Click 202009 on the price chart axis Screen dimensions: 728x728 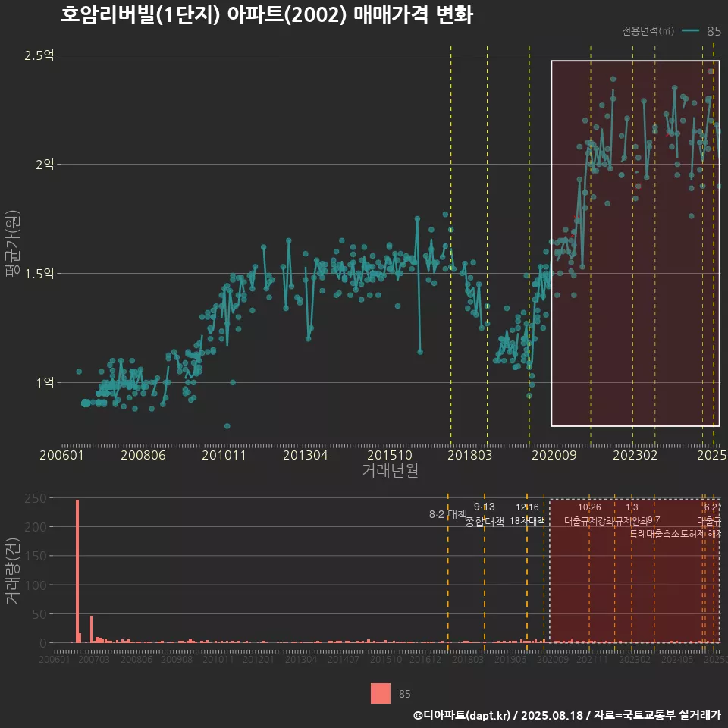point(554,455)
